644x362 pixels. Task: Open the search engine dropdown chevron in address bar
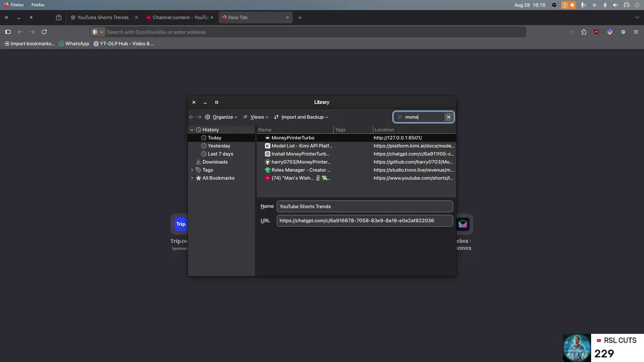[101, 32]
